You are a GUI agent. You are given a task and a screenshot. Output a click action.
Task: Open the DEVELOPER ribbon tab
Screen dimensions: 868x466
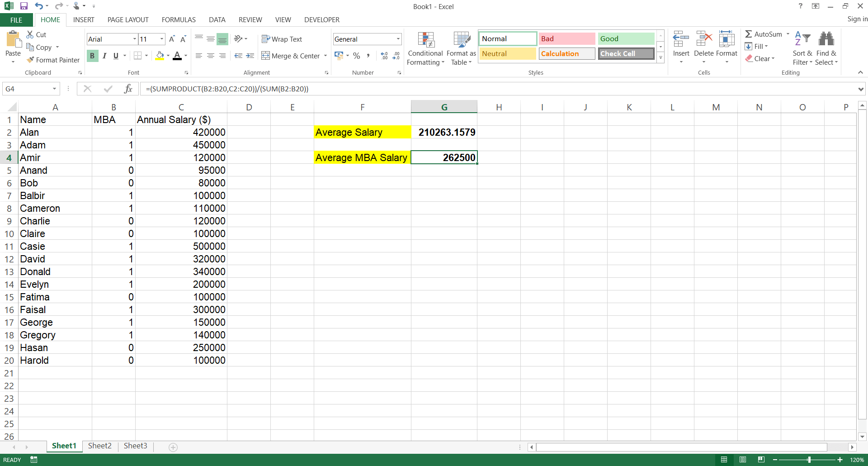(x=321, y=19)
